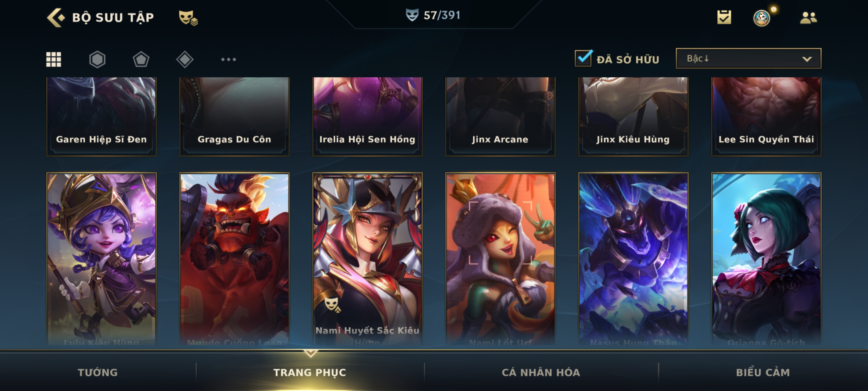Switch to the TƯỚNG tab
Viewport: 868px width, 391px height.
[x=98, y=372]
